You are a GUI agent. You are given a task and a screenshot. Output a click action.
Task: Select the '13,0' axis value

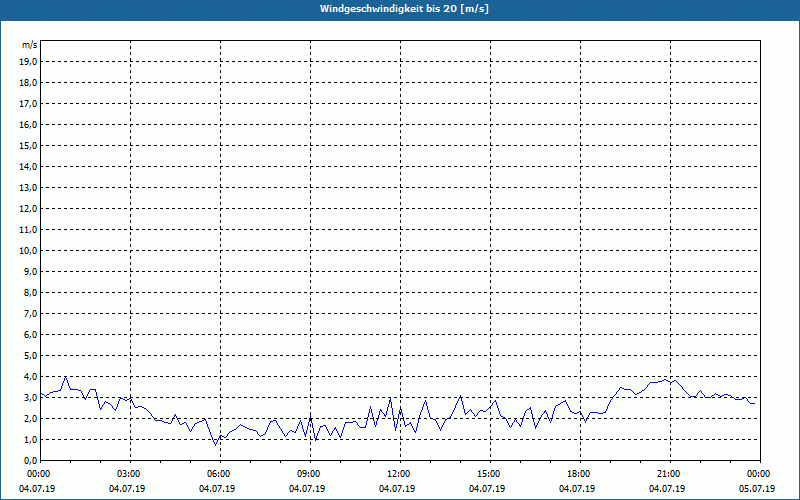pyautogui.click(x=28, y=188)
